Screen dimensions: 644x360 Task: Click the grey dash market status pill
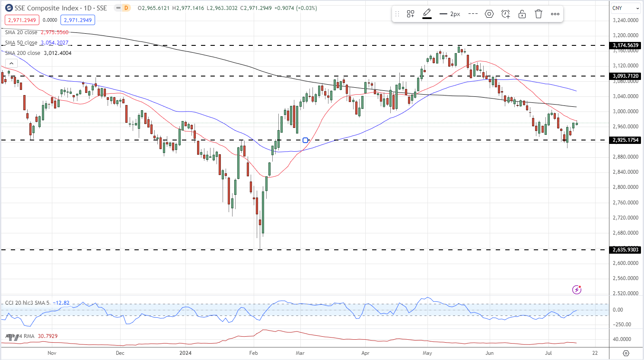(x=118, y=8)
